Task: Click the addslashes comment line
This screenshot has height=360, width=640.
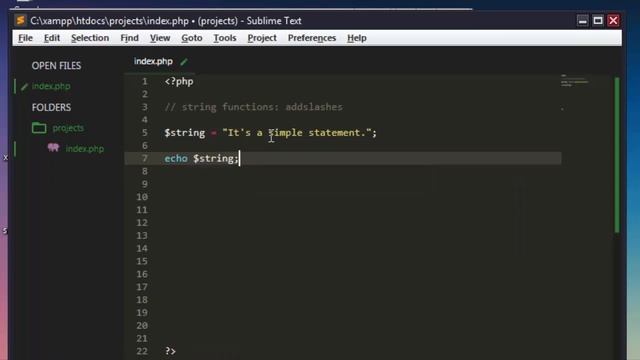Action: (253, 107)
